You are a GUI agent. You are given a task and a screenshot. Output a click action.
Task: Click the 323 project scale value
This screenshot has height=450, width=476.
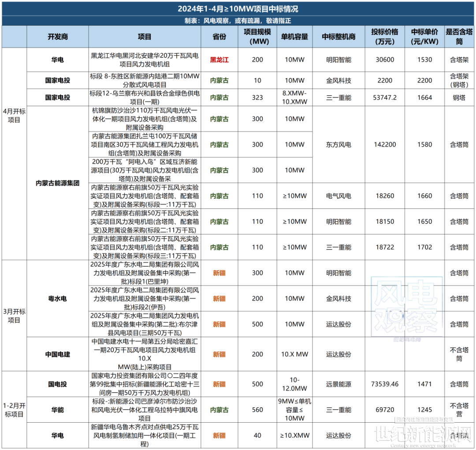click(x=257, y=97)
